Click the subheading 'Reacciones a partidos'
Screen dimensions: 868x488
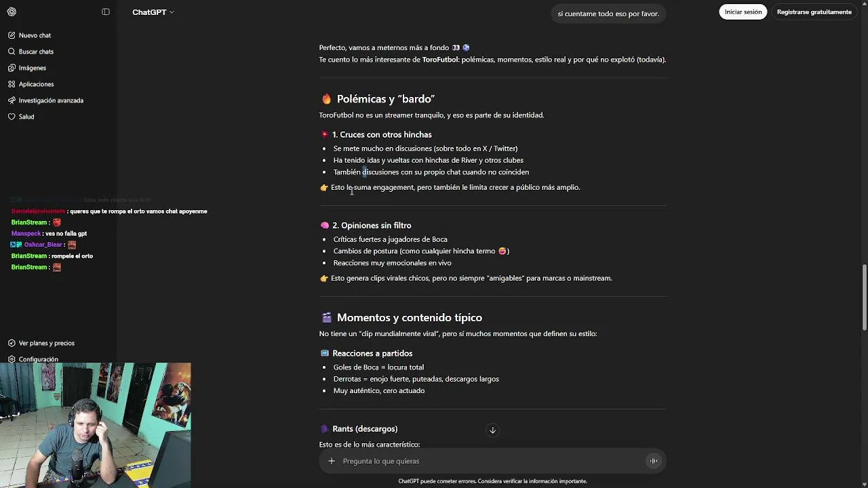coord(372,354)
